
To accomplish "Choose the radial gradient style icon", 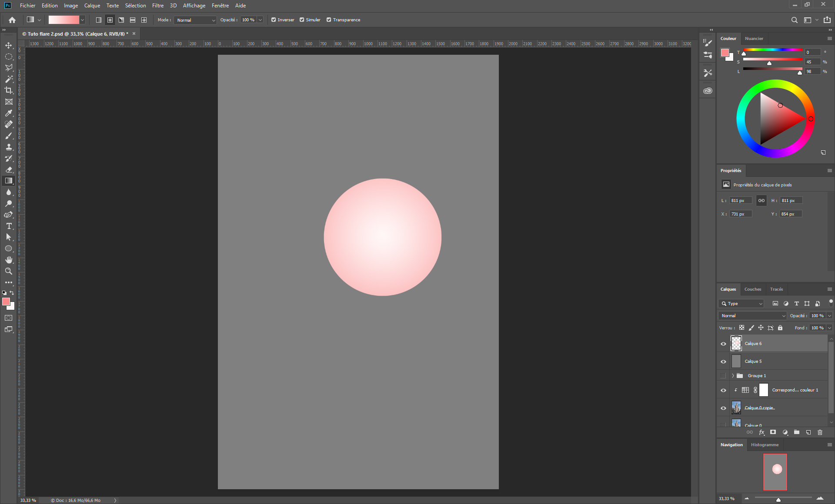I will pyautogui.click(x=110, y=20).
